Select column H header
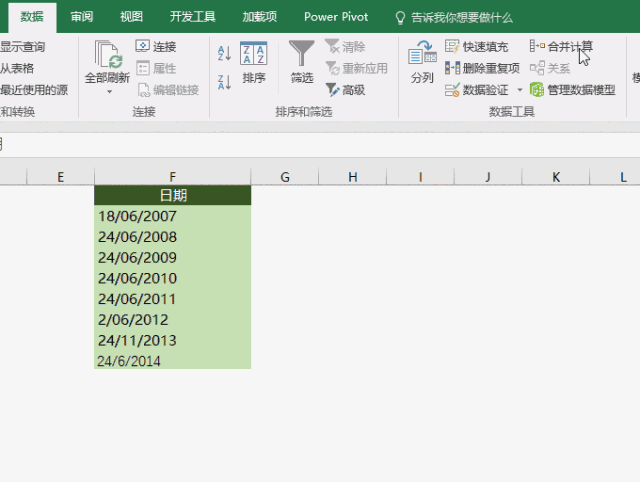This screenshot has width=640, height=482. (353, 177)
